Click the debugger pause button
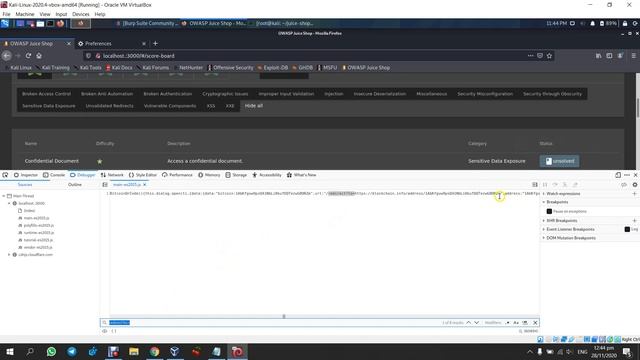The image size is (640, 360). 545,184
